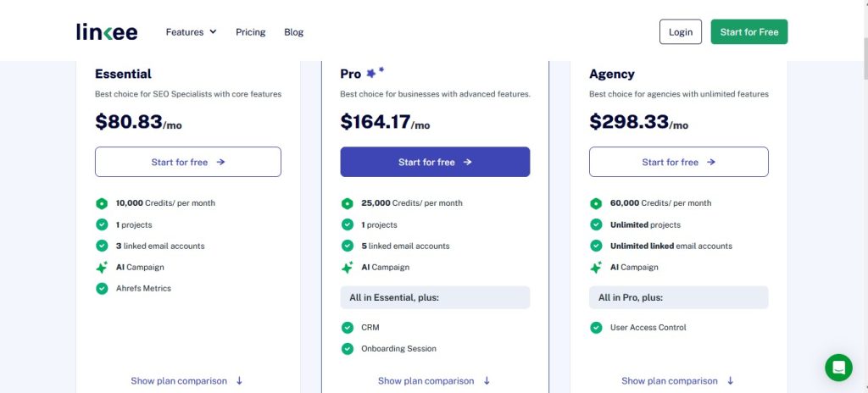Viewport: 868px width, 393px height.
Task: Open the chat support widget icon
Action: click(838, 368)
